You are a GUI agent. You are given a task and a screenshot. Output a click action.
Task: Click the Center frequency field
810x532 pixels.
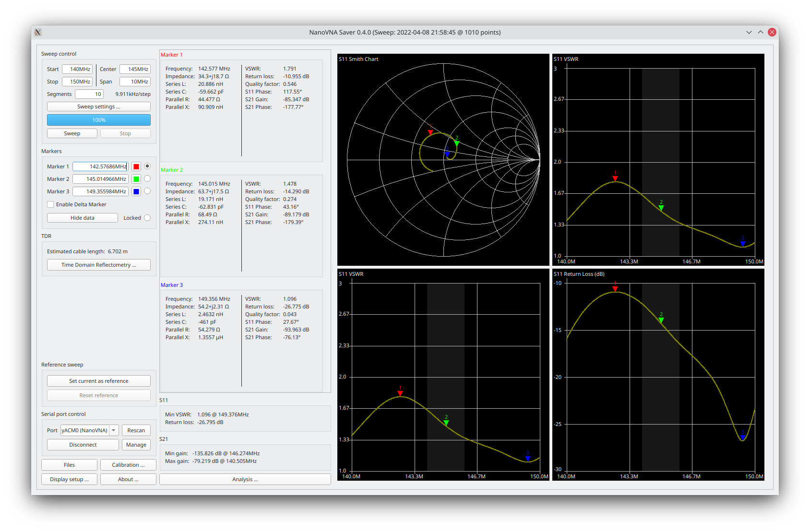pyautogui.click(x=135, y=69)
